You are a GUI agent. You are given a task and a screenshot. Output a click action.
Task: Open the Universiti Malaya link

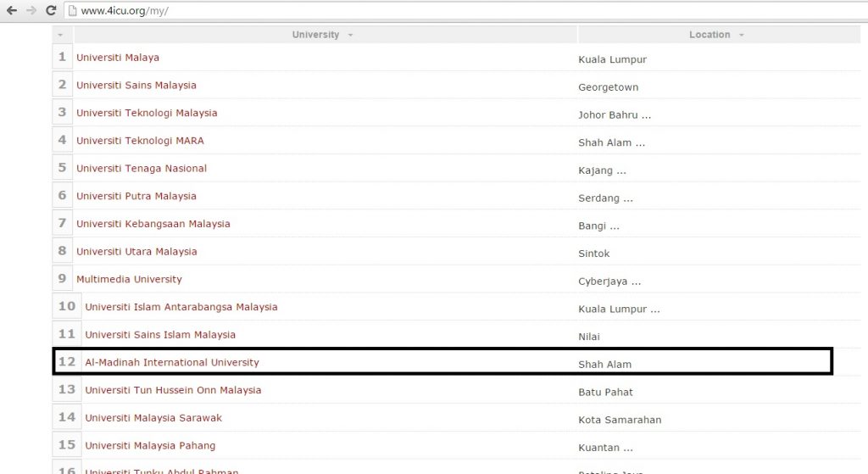click(x=118, y=58)
